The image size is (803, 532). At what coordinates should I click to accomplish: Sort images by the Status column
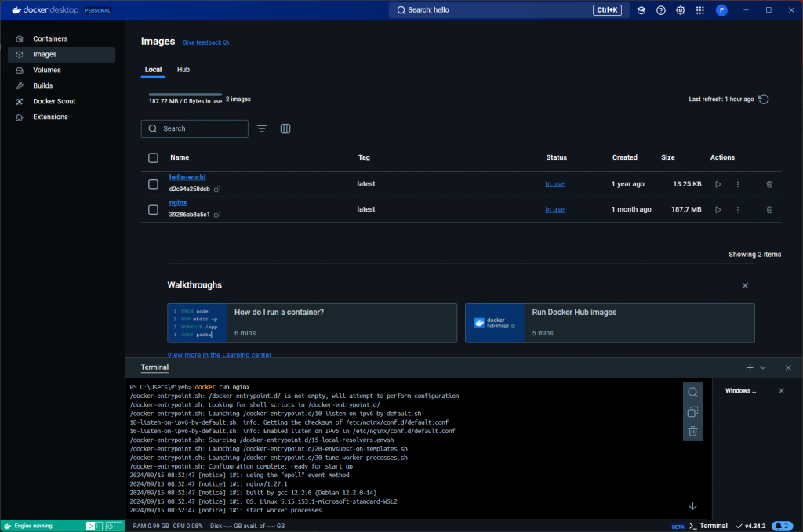556,158
